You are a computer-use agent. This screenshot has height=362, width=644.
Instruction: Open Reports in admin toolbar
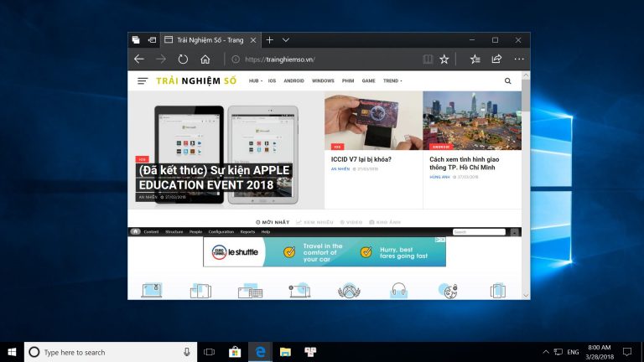(247, 232)
